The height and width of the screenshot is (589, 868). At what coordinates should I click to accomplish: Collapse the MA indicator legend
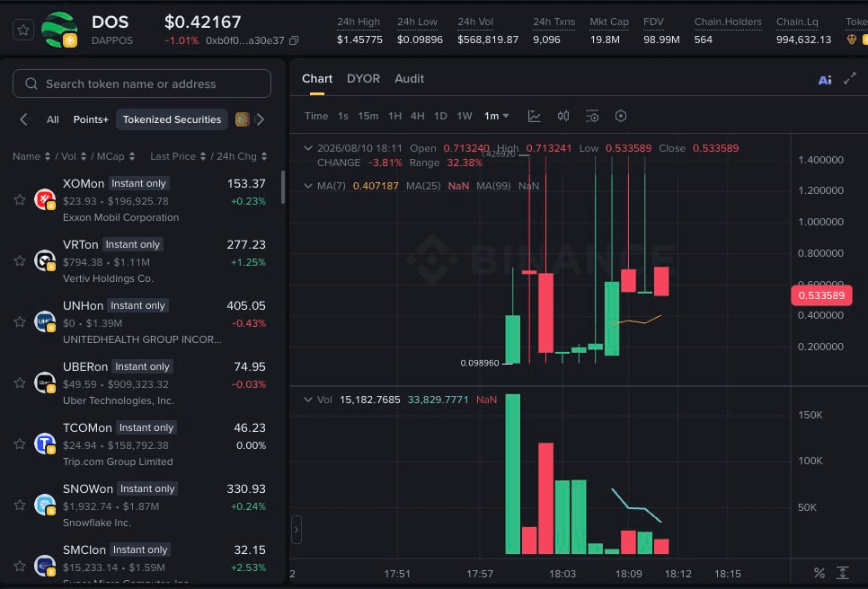click(308, 186)
